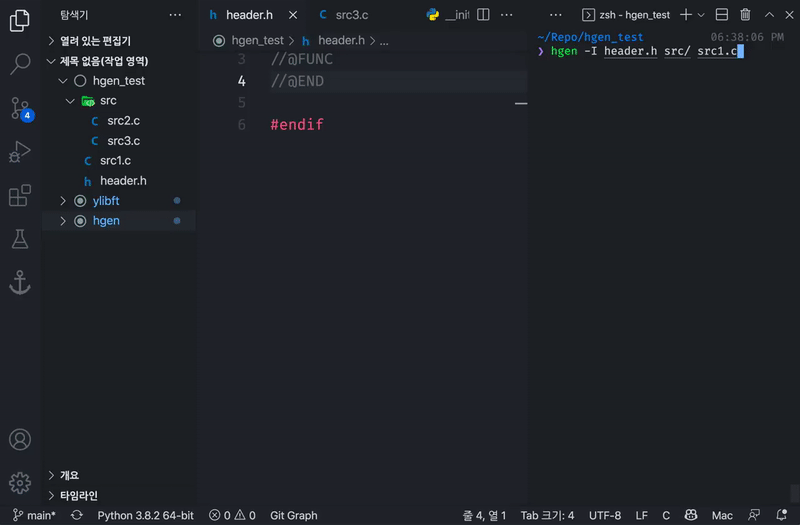Show errors and warnings problems panel

coord(232,515)
